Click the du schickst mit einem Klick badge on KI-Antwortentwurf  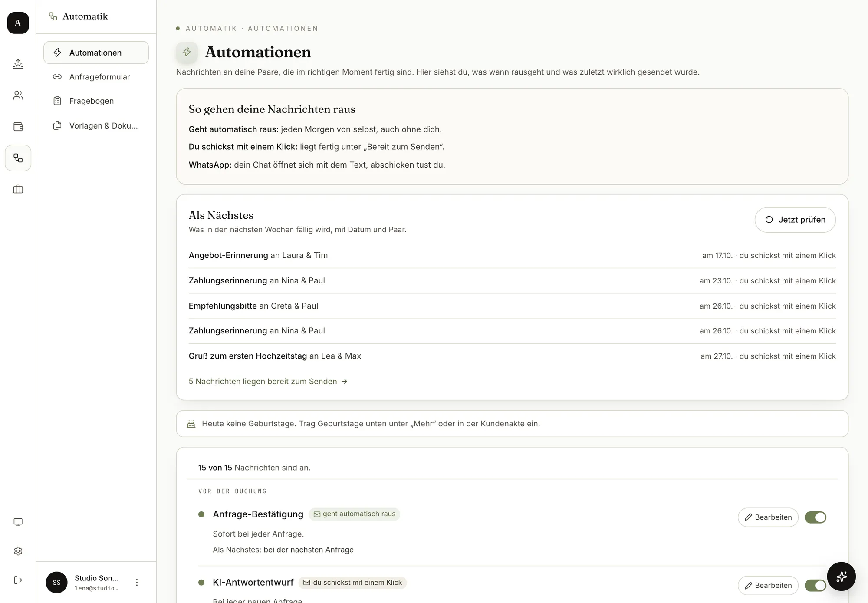(352, 583)
